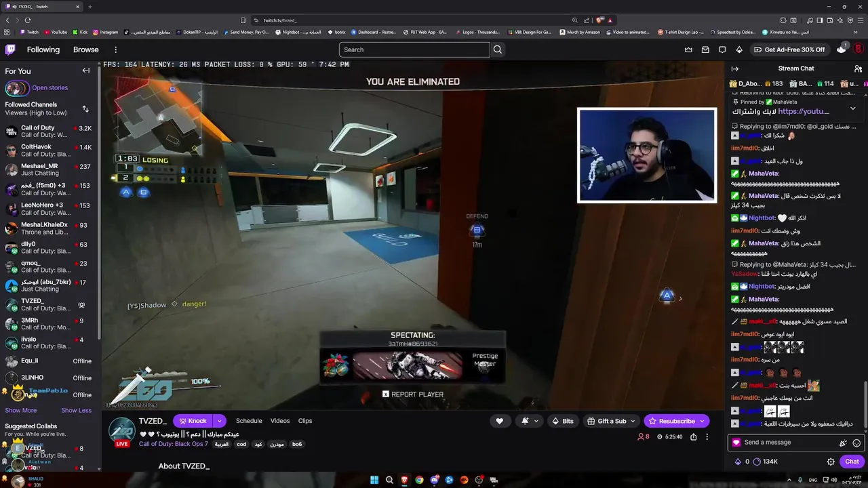Open the Kick bookmark
The image size is (868, 488).
tap(80, 32)
